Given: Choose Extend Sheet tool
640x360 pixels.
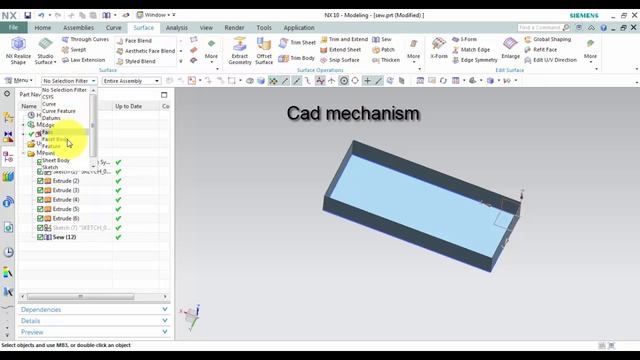Looking at the screenshot, I should pos(341,49).
